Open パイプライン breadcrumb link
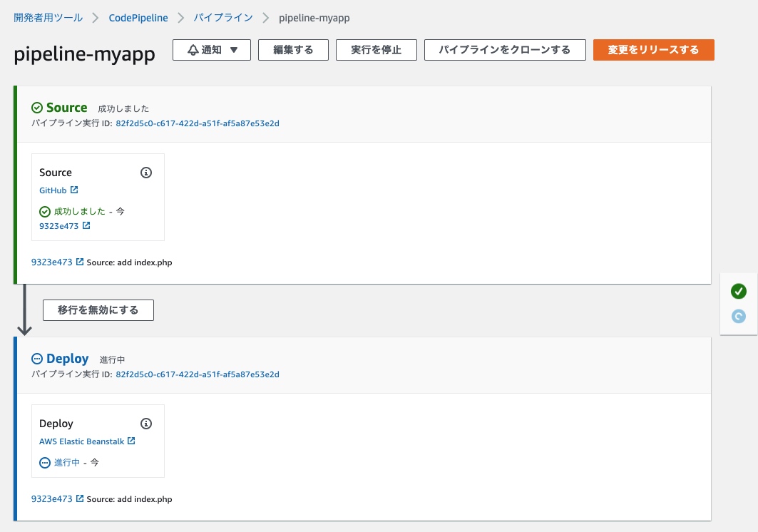758x532 pixels. tap(223, 17)
